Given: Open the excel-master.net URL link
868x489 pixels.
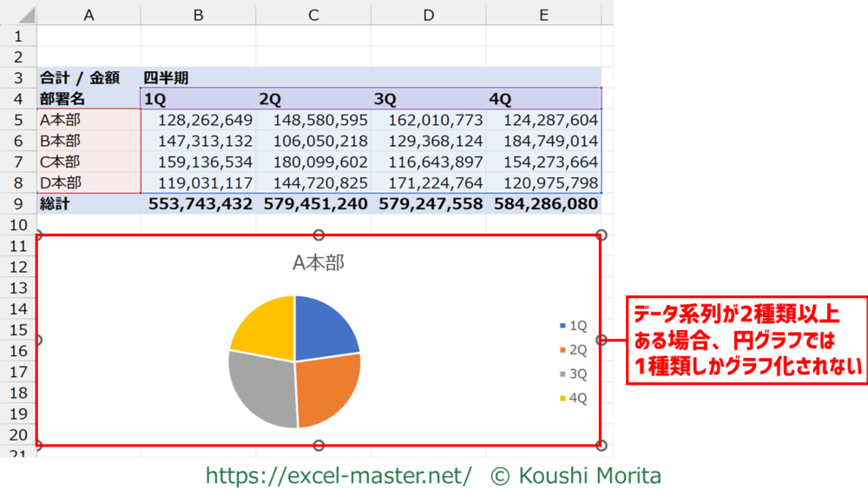Looking at the screenshot, I should (x=339, y=475).
